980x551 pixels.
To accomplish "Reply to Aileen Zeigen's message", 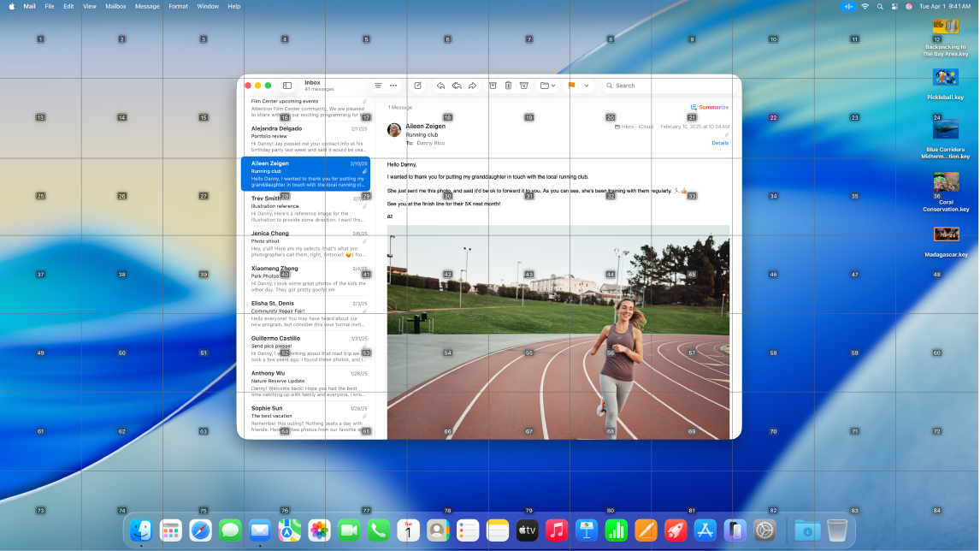I will 441,86.
